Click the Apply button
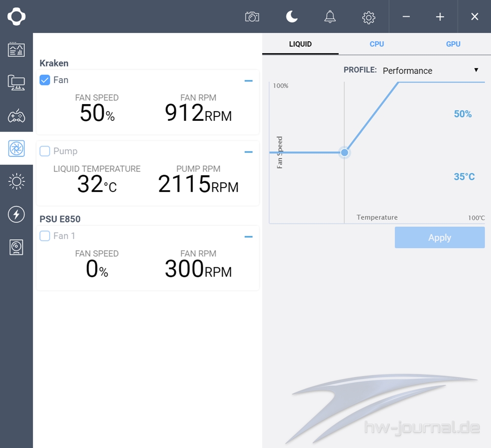 [439, 237]
